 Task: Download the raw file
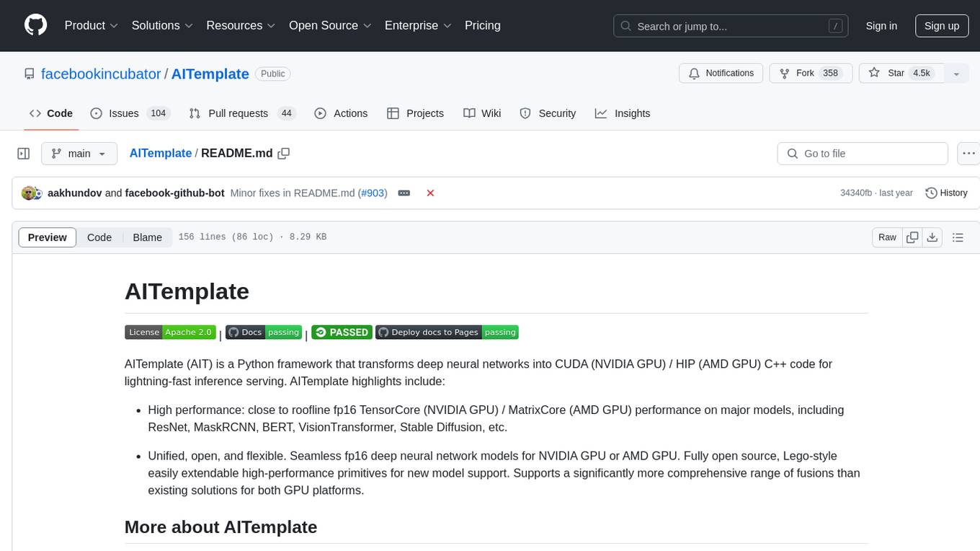[932, 237]
